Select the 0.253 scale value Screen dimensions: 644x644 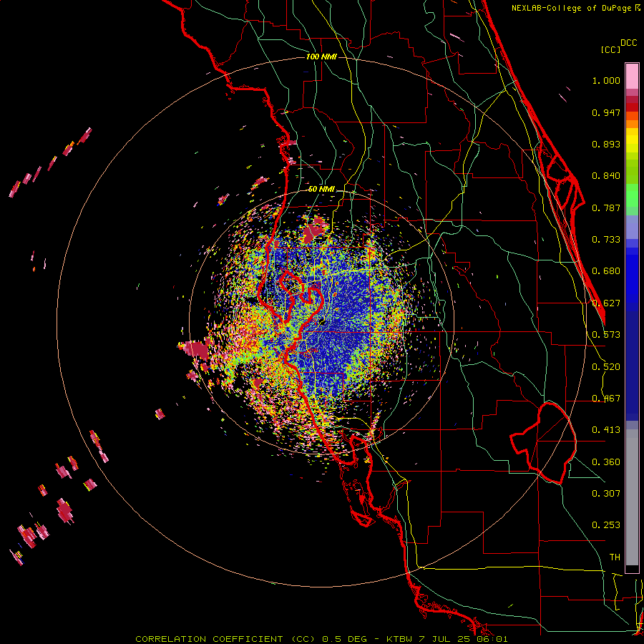coord(606,525)
